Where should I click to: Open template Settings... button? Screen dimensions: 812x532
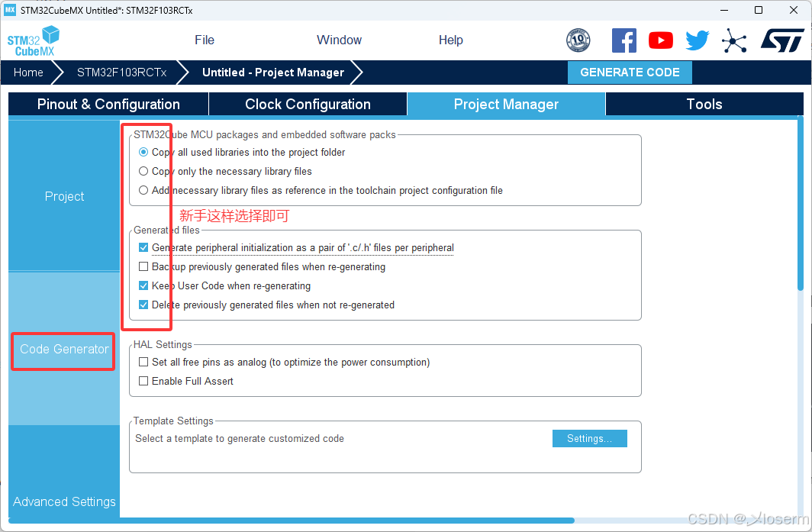point(589,439)
